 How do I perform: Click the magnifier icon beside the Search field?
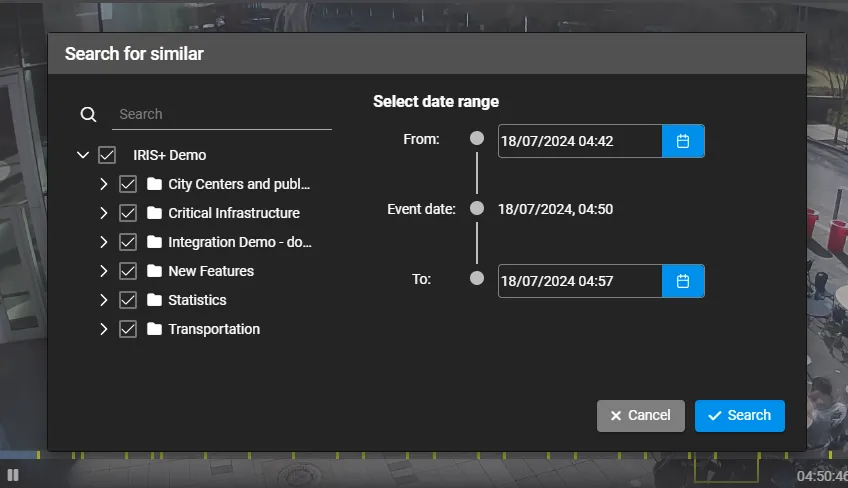(88, 114)
